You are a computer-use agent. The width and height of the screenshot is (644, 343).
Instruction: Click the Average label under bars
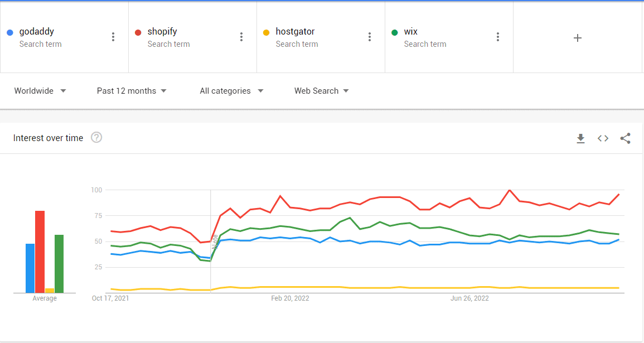[45, 298]
